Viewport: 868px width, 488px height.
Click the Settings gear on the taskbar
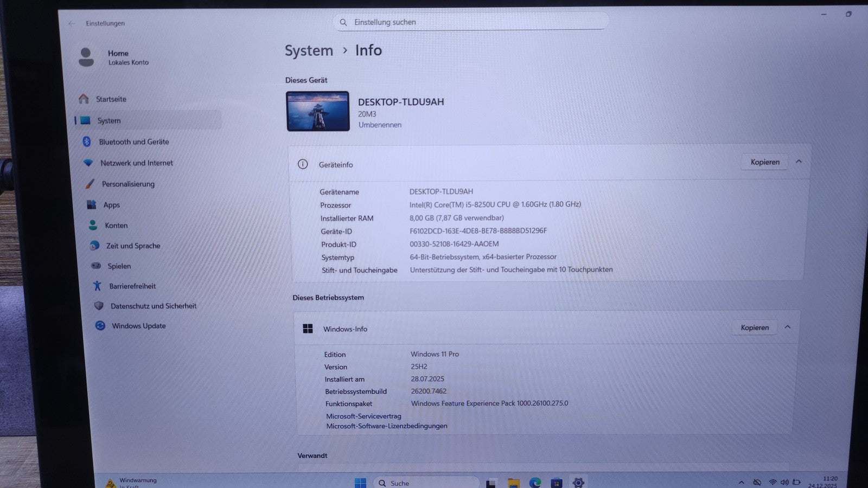pos(578,483)
